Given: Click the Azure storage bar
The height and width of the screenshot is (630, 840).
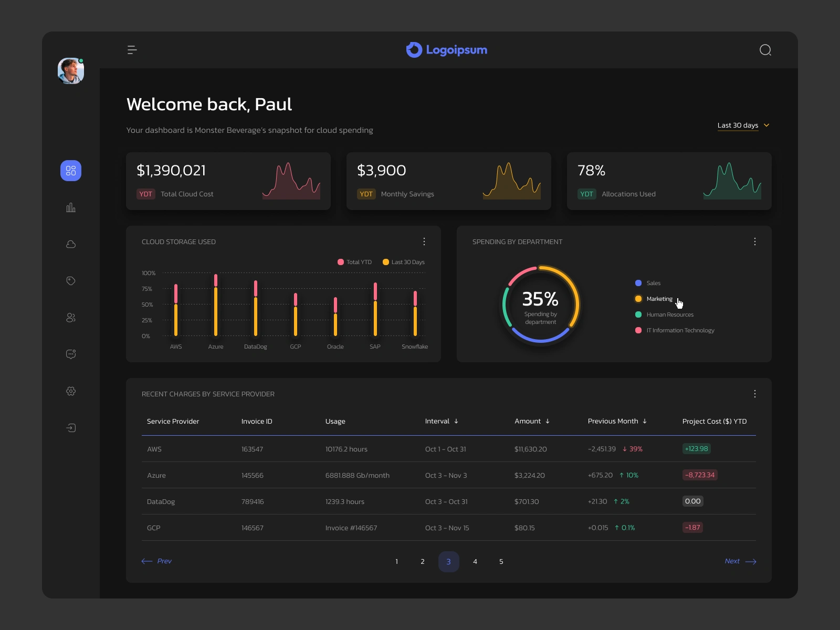Looking at the screenshot, I should (216, 305).
